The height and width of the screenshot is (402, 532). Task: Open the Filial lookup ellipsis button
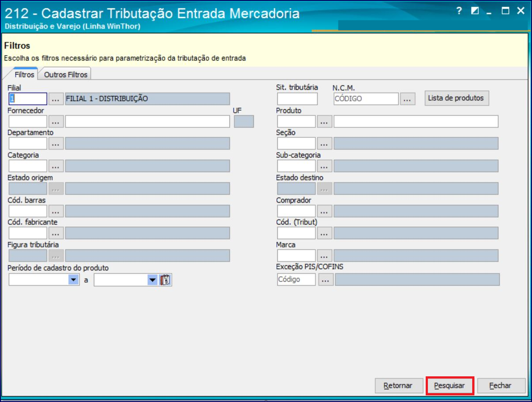tap(56, 99)
